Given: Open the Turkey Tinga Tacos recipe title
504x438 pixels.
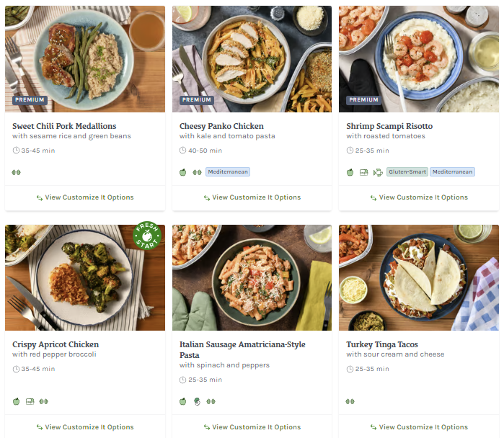Looking at the screenshot, I should [382, 344].
